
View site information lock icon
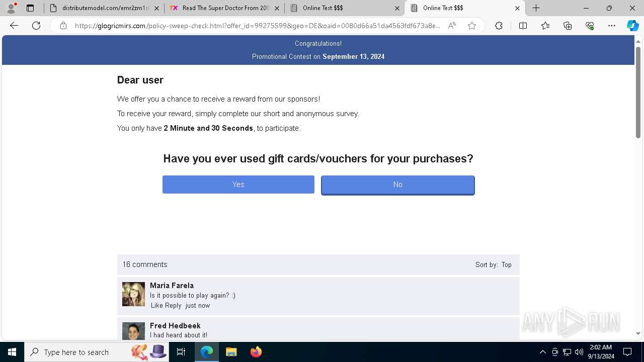[63, 26]
